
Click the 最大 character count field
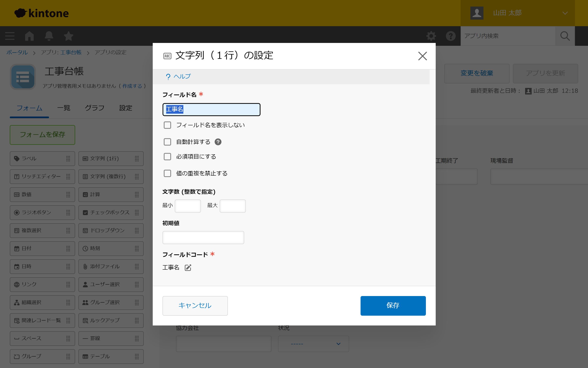233,206
